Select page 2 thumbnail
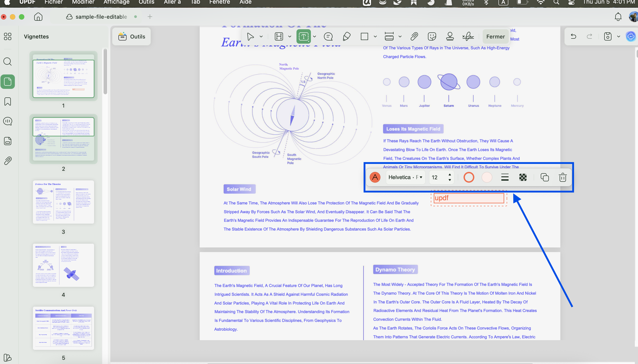This screenshot has height=364, width=638. [63, 139]
